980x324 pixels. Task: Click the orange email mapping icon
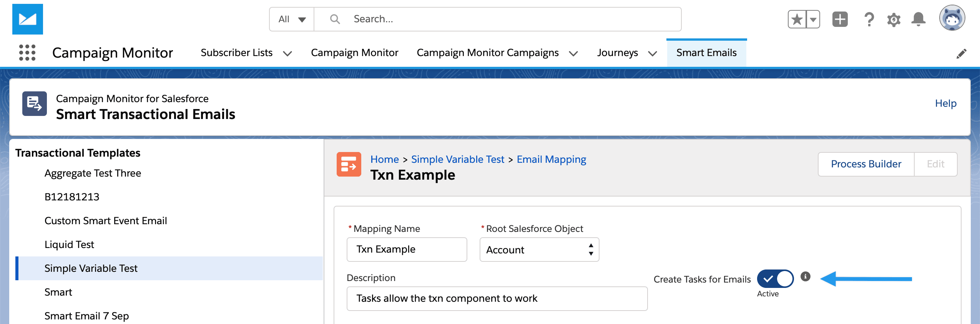pos(349,164)
